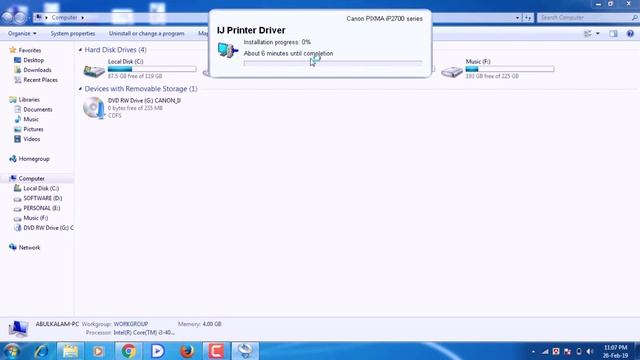
Task: Open Windows Media Player taskbar icon
Action: pos(98,351)
